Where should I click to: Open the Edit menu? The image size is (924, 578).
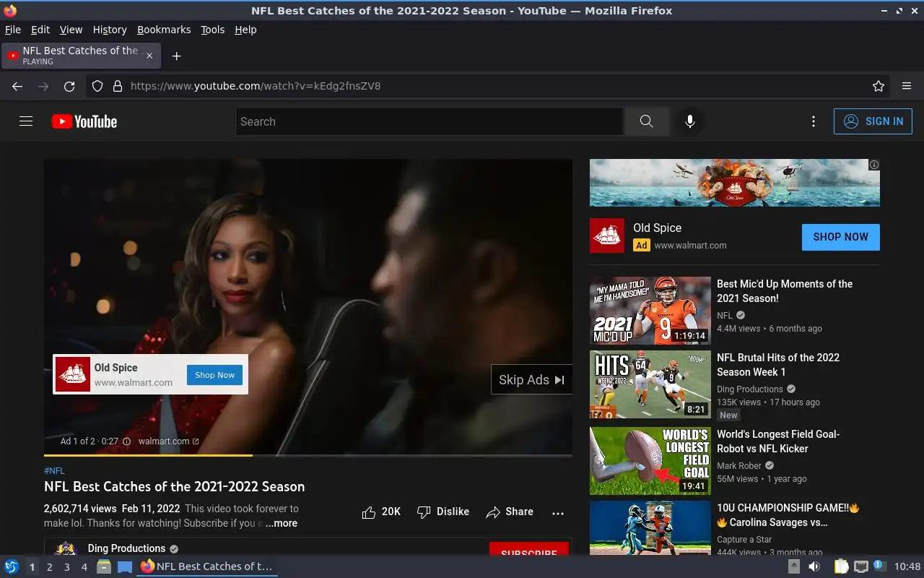[x=40, y=30]
